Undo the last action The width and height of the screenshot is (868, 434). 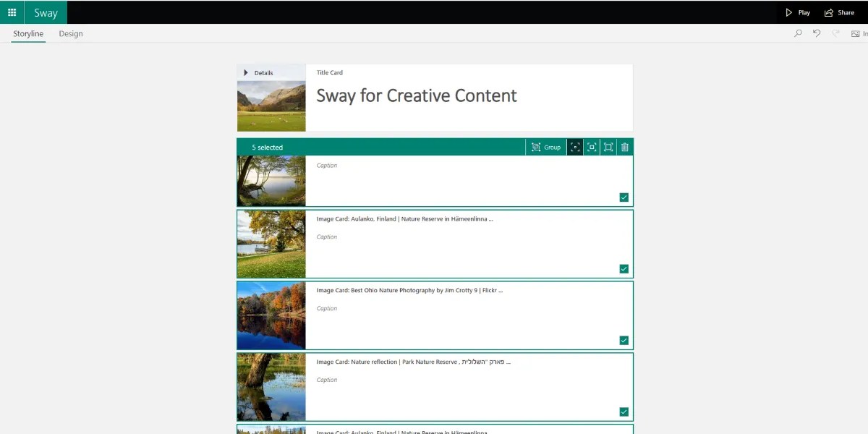coord(817,33)
